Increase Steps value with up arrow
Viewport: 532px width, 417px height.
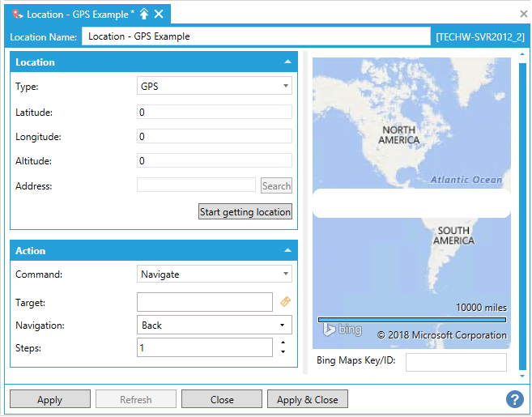tap(283, 343)
